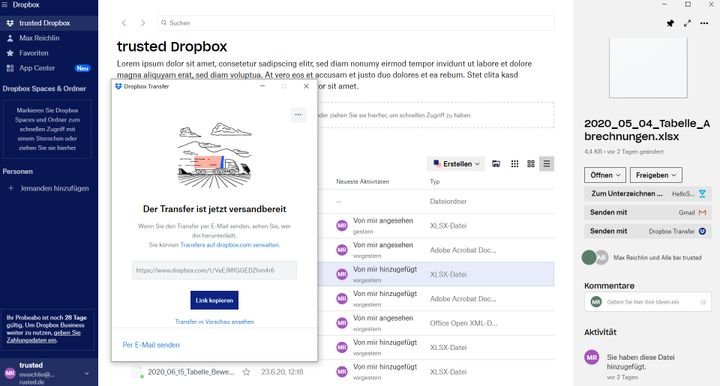Click the Transfers auf dropbox.com verwalten link
720x386 pixels.
pyautogui.click(x=230, y=245)
